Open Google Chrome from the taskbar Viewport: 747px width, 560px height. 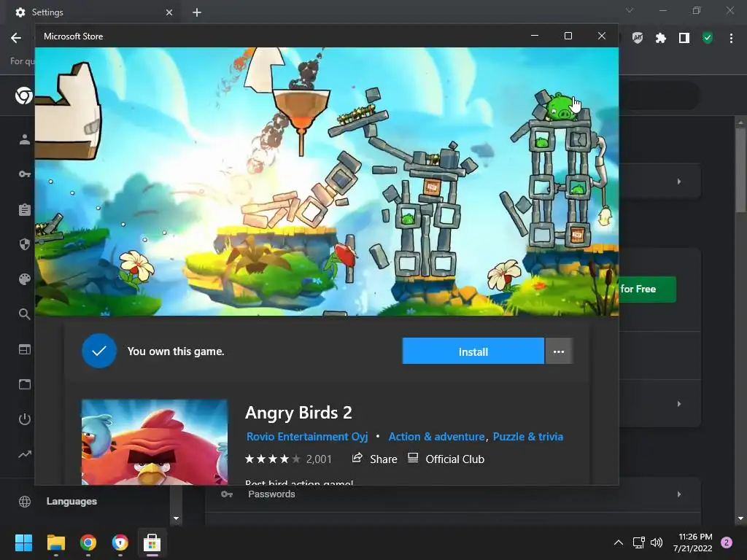coord(88,542)
